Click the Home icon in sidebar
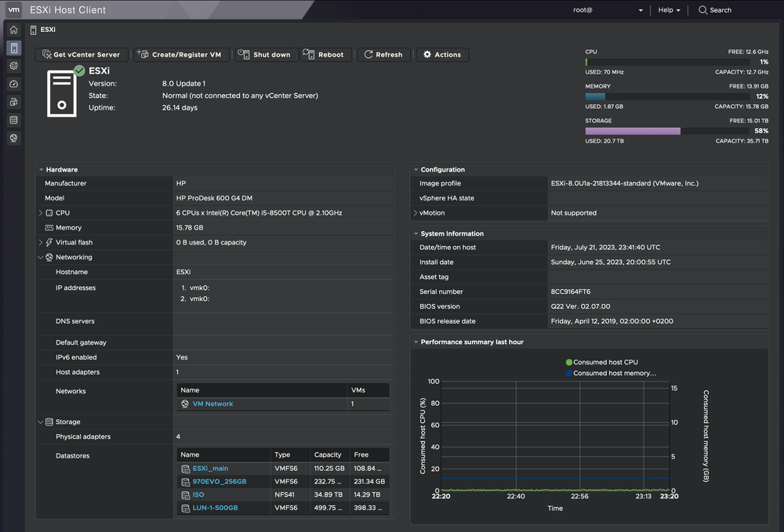Viewport: 784px width, 532px height. pos(13,29)
